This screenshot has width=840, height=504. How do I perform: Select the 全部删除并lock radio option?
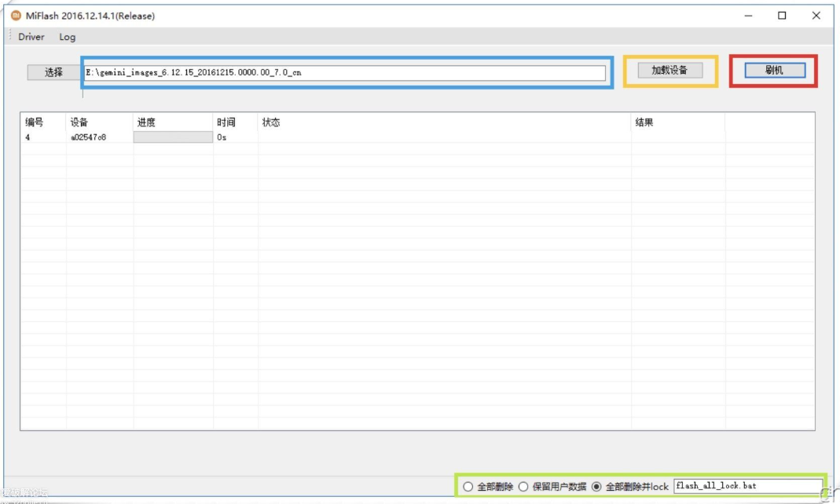[596, 487]
